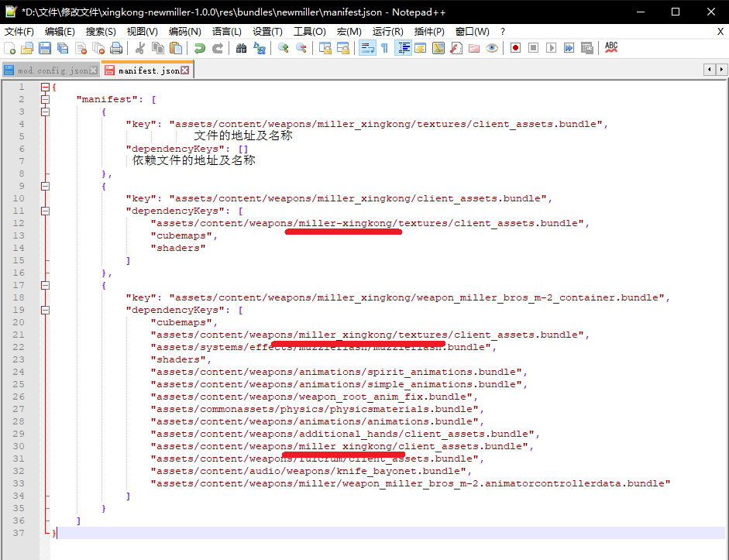Screen dimensions: 729x560
Task: Collapse the dependencyKeys fold on line 11
Action: click(45, 211)
